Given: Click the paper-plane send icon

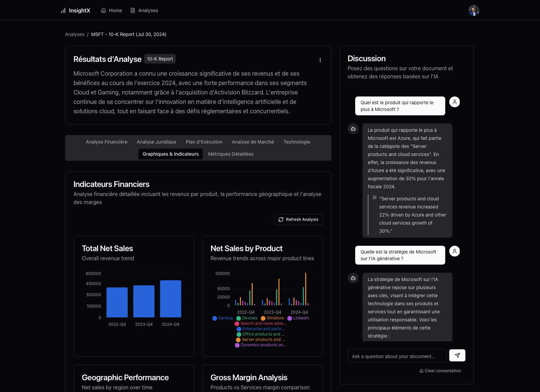Looking at the screenshot, I should point(457,355).
